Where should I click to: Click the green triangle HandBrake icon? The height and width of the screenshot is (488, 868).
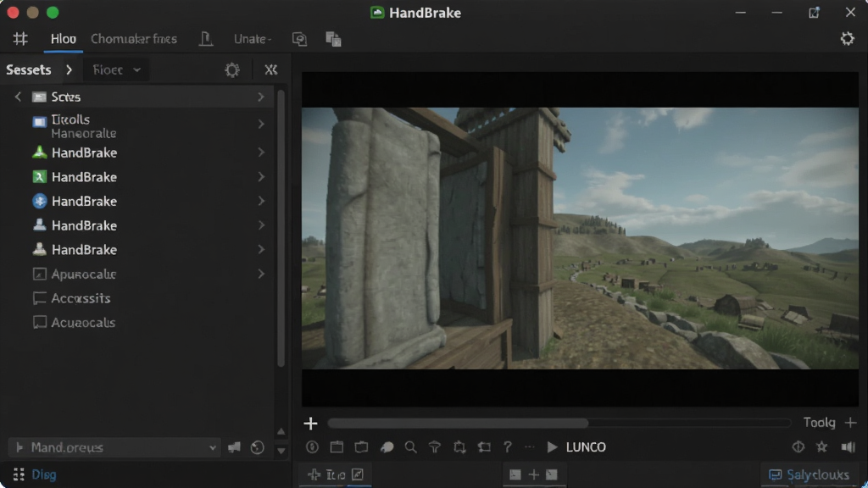tap(39, 152)
